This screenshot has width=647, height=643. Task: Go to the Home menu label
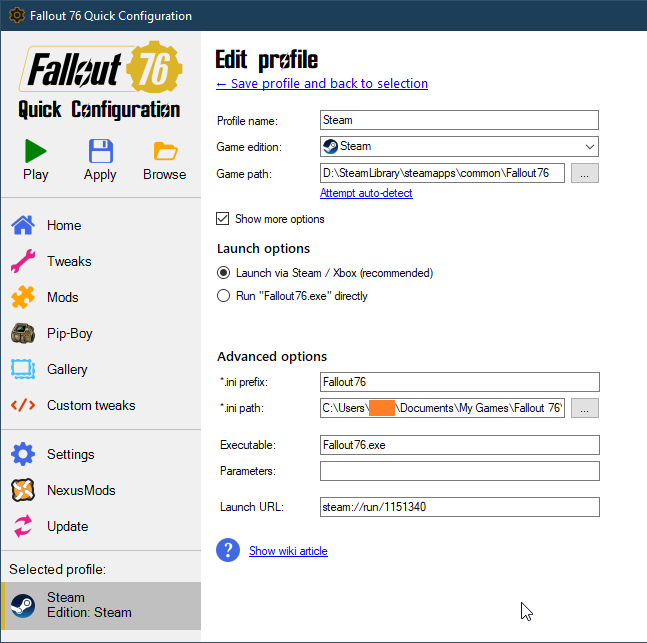[x=64, y=225]
